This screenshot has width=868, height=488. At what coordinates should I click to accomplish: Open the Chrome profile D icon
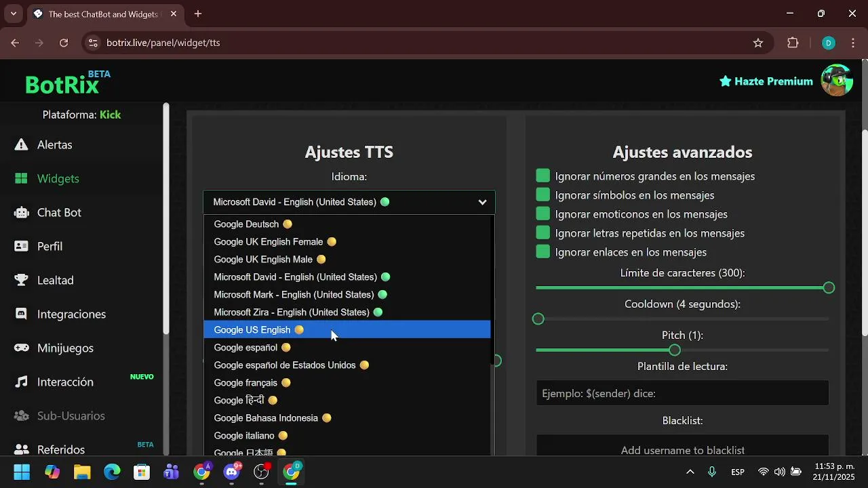click(x=828, y=43)
